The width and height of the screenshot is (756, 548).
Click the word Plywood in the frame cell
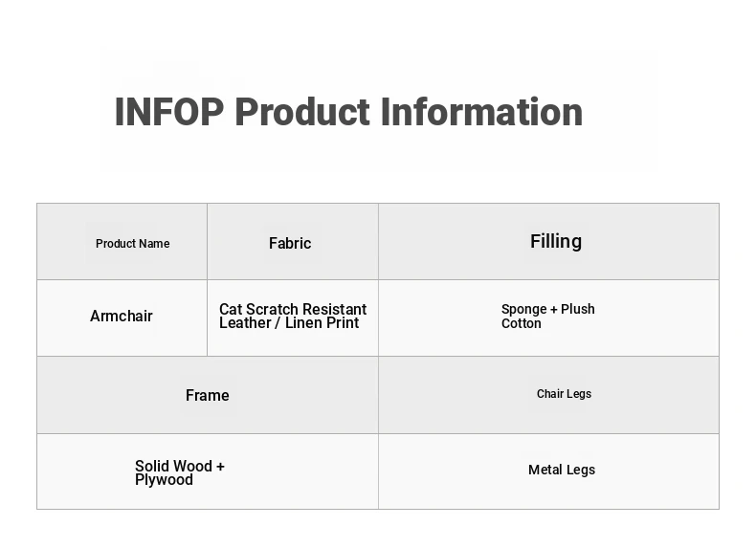[164, 480]
